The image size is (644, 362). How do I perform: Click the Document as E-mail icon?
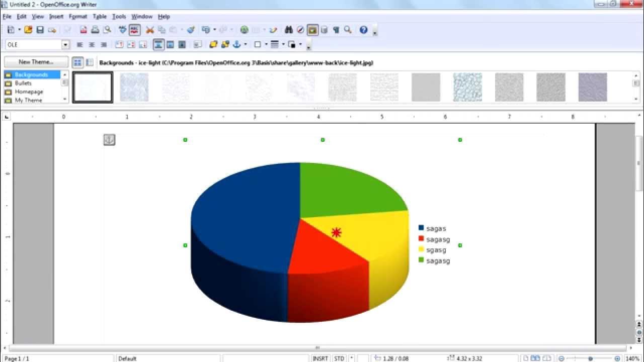52,30
